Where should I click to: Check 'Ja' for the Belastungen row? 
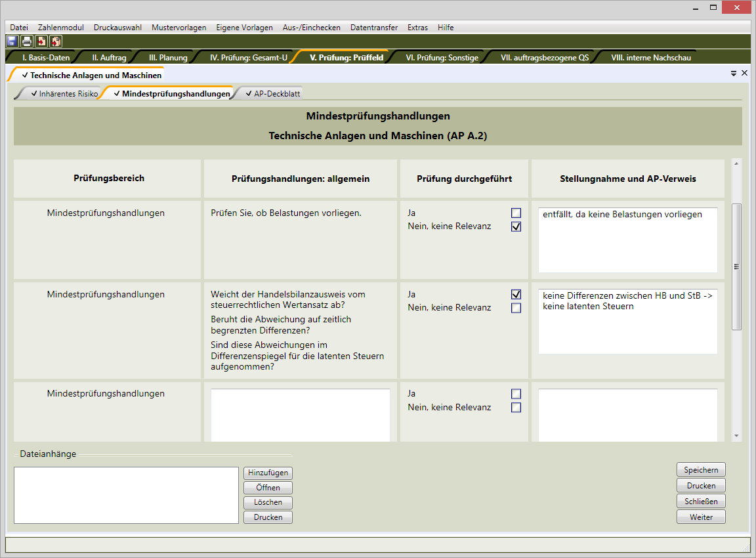pos(516,213)
